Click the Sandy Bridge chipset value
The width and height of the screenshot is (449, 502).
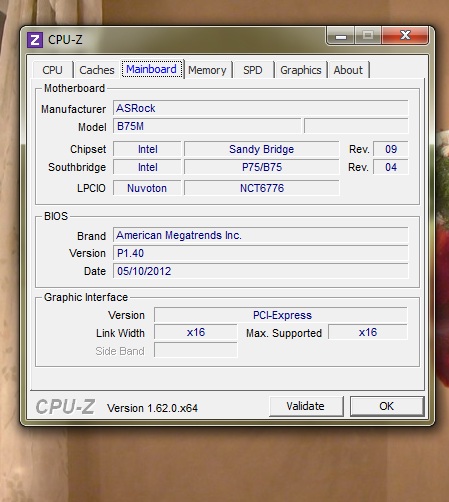coord(262,149)
